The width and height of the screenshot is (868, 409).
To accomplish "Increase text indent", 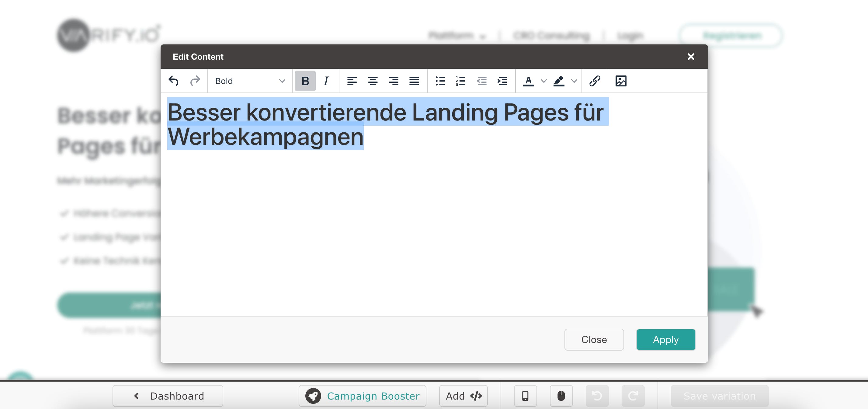I will [x=502, y=81].
